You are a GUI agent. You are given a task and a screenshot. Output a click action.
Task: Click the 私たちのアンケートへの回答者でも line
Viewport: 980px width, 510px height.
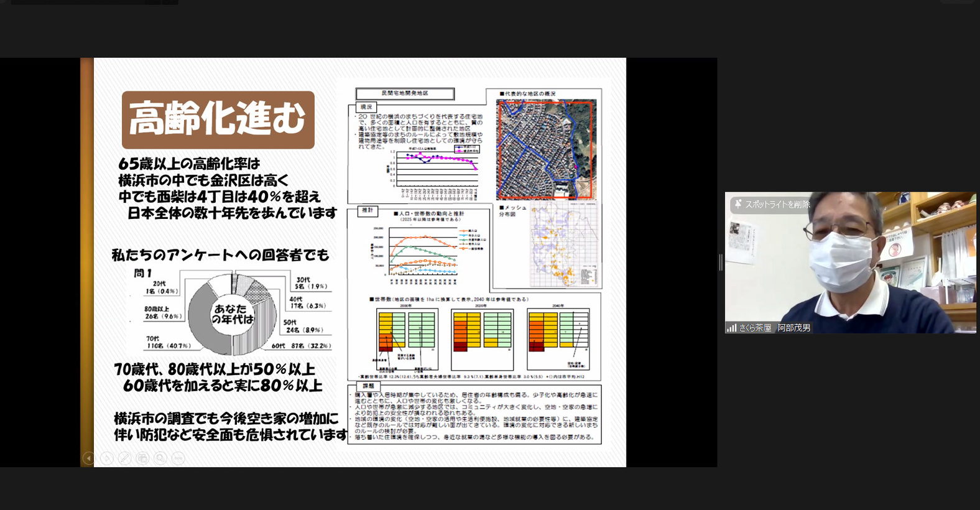click(x=220, y=254)
